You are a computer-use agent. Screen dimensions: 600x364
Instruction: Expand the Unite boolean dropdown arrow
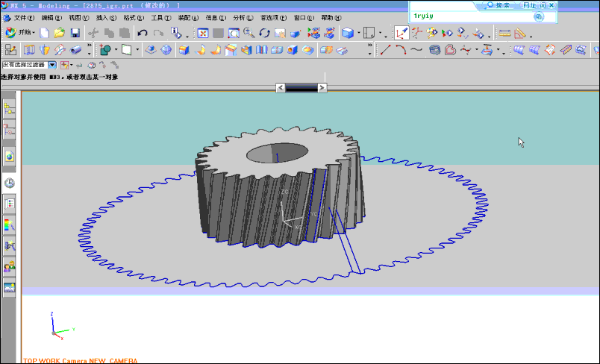point(116,50)
